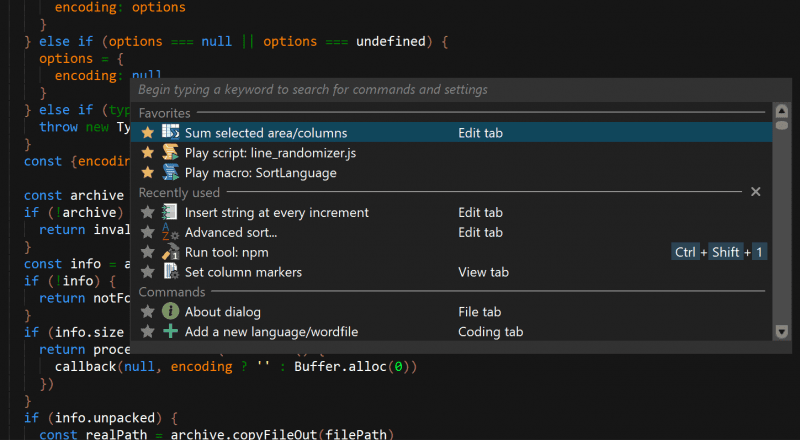
Task: Click the Run tool npm hammer icon
Action: point(170,252)
